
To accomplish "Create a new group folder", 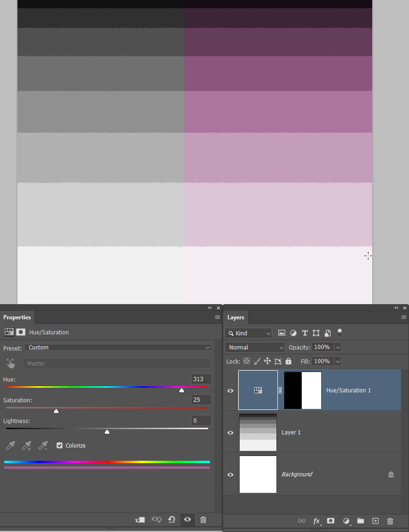I will 361,521.
